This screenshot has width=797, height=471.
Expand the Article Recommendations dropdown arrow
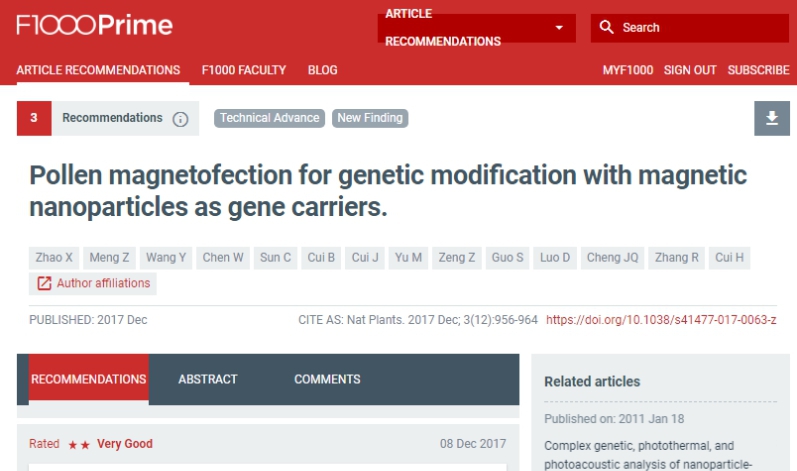pos(559,27)
